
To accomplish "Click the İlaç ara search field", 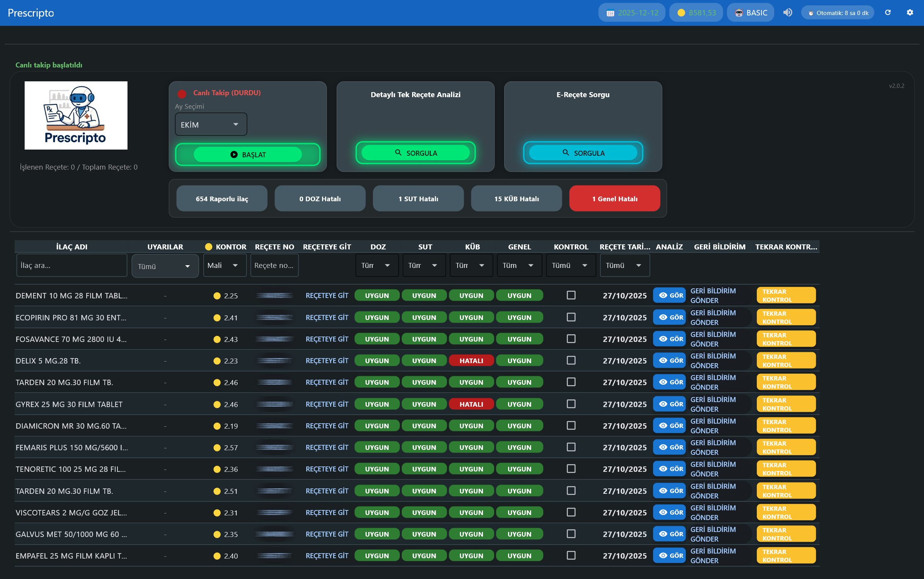I will [x=72, y=265].
